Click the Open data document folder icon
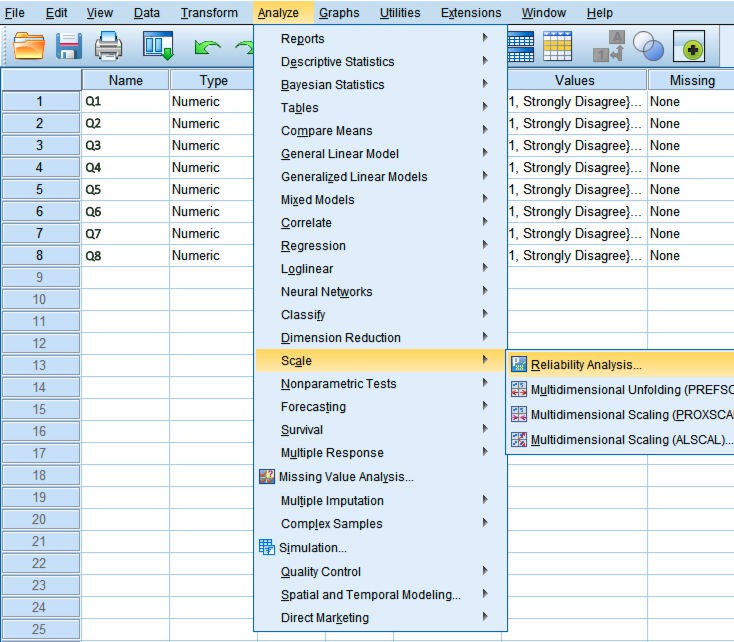This screenshot has height=642, width=734. 29,46
